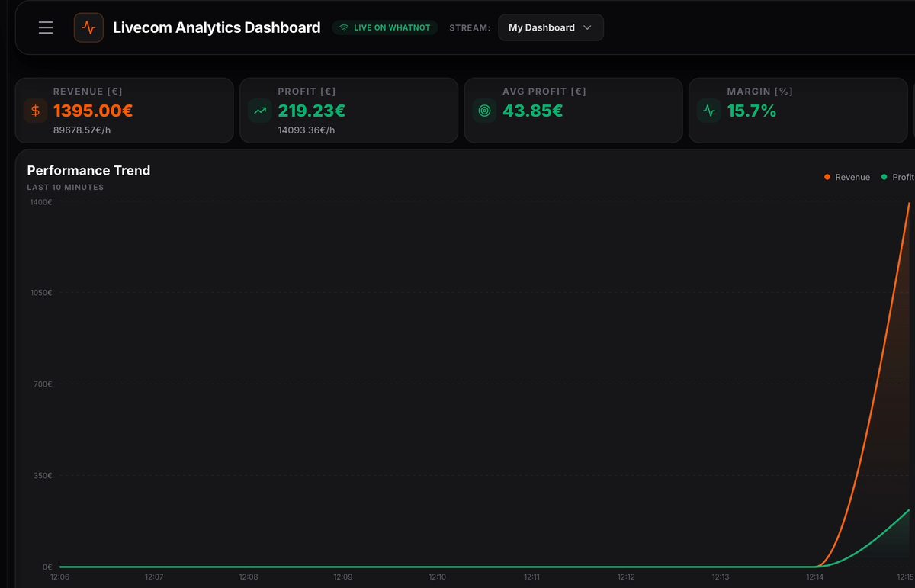
Task: Click the 700€ y-axis label
Action: [x=43, y=384]
